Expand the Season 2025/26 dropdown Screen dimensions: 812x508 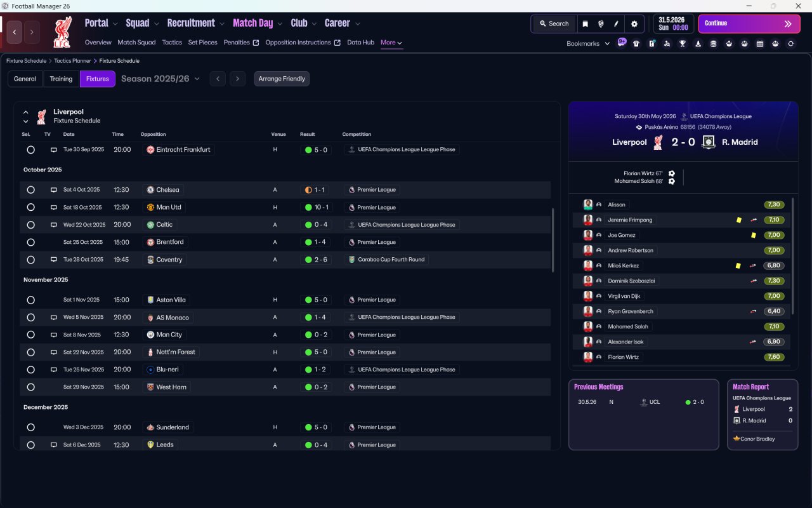click(160, 79)
